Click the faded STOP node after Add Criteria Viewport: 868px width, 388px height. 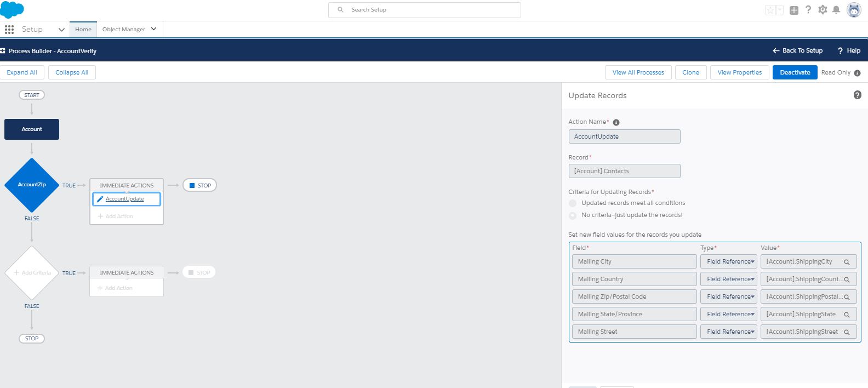click(x=199, y=272)
